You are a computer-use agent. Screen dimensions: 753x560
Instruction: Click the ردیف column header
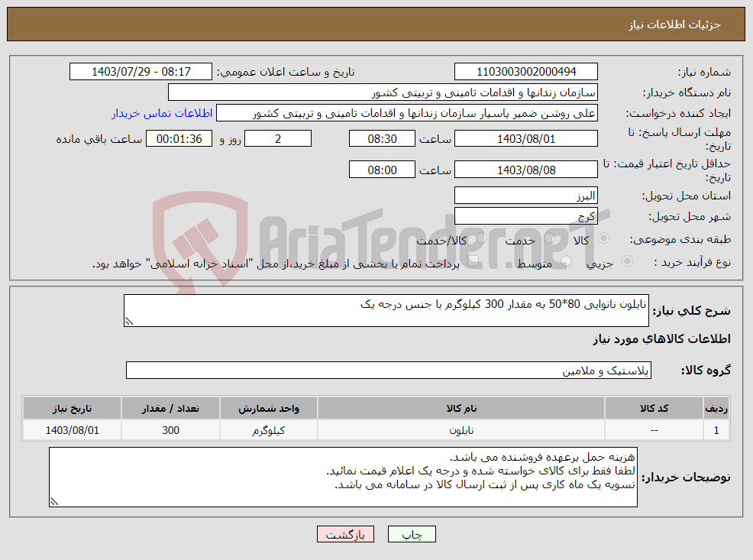[716, 408]
